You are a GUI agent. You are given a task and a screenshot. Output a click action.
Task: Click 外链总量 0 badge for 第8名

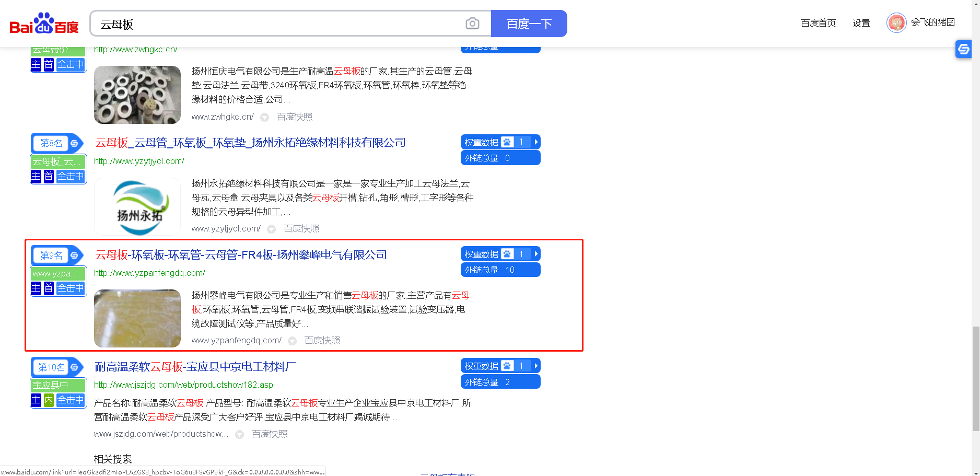tap(500, 158)
